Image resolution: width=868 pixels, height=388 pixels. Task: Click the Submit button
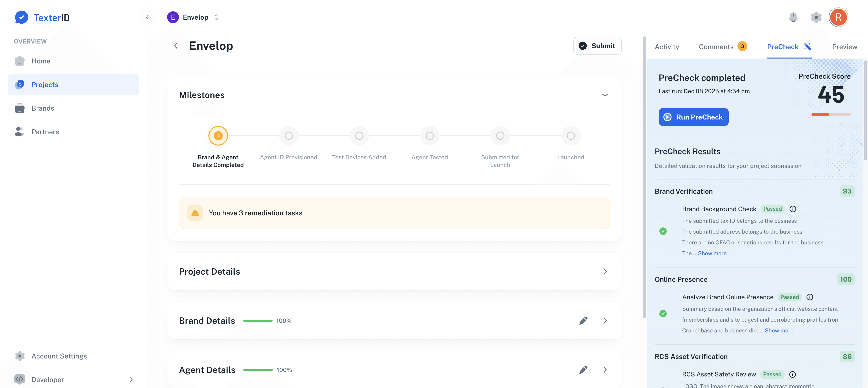(x=597, y=45)
